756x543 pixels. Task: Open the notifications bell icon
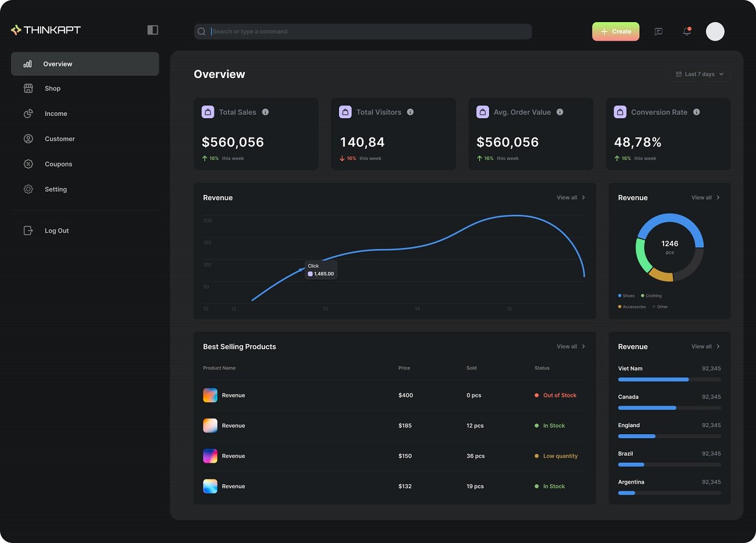tap(687, 31)
